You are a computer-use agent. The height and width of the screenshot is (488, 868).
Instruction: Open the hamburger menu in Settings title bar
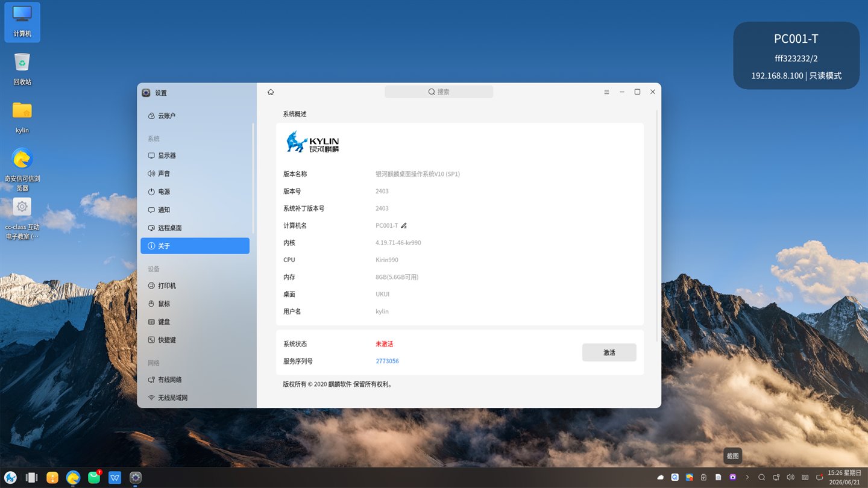[606, 92]
